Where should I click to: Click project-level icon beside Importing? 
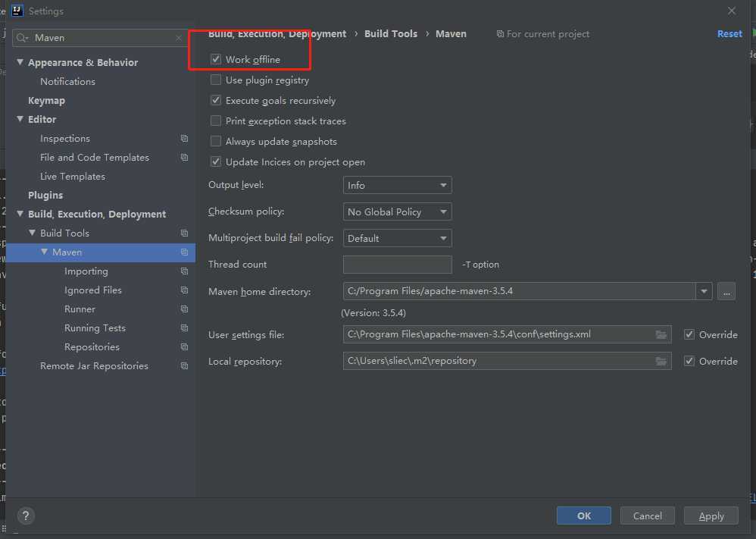(x=184, y=271)
